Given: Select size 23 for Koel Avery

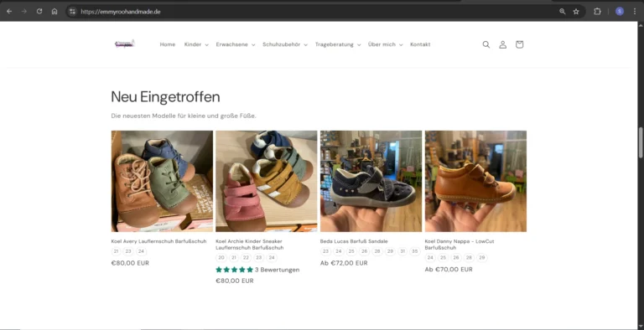Looking at the screenshot, I should tap(128, 251).
